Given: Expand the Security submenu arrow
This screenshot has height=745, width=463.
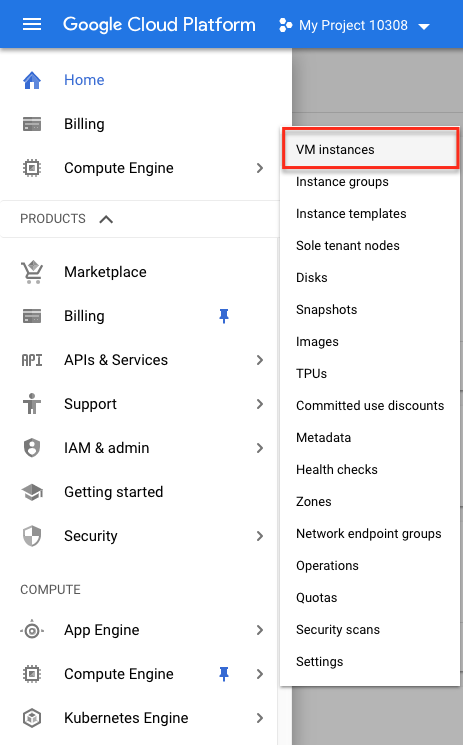Looking at the screenshot, I should coord(260,536).
